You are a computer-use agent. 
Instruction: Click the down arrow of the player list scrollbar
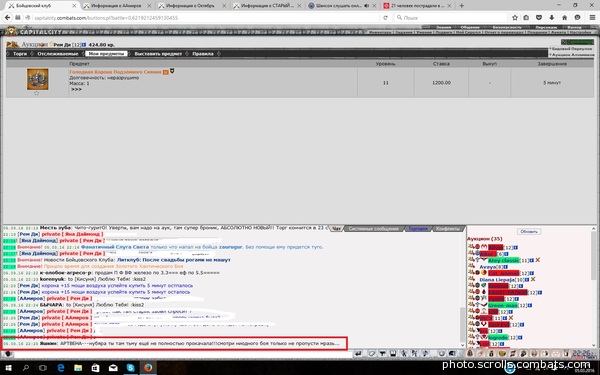(593, 346)
